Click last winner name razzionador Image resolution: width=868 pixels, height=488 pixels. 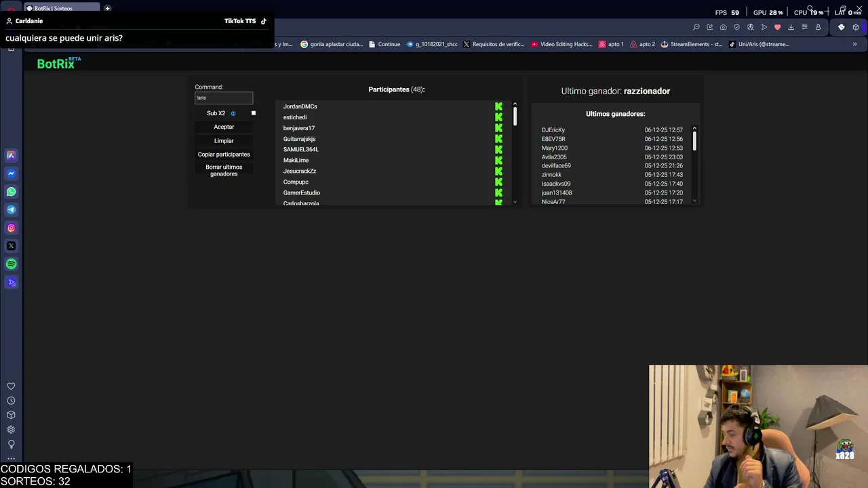(x=647, y=91)
